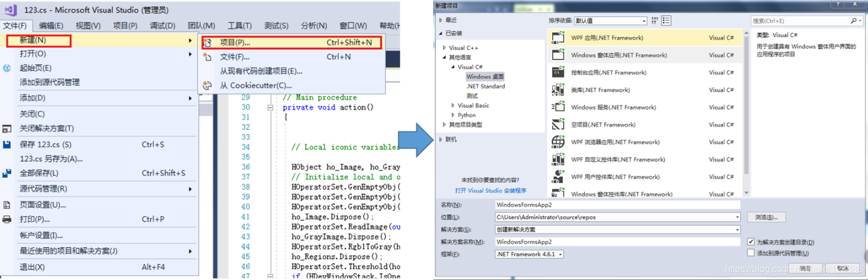Click the WPF 应用 template icon
868x280 pixels.
point(558,38)
